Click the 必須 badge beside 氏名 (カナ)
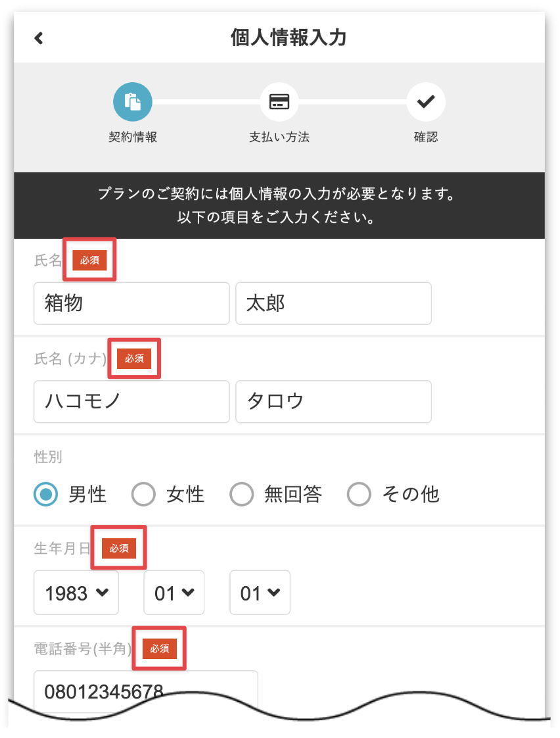The height and width of the screenshot is (738, 560). click(134, 358)
